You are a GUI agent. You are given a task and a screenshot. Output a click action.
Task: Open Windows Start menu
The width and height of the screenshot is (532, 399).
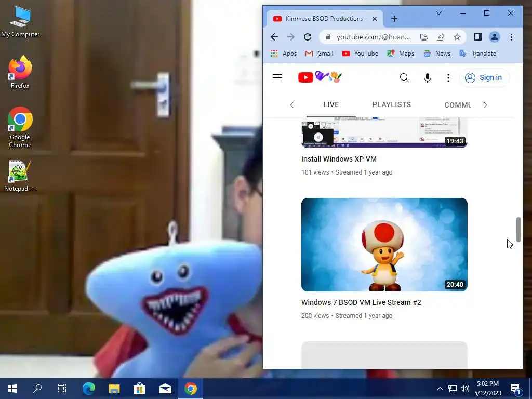[12, 389]
